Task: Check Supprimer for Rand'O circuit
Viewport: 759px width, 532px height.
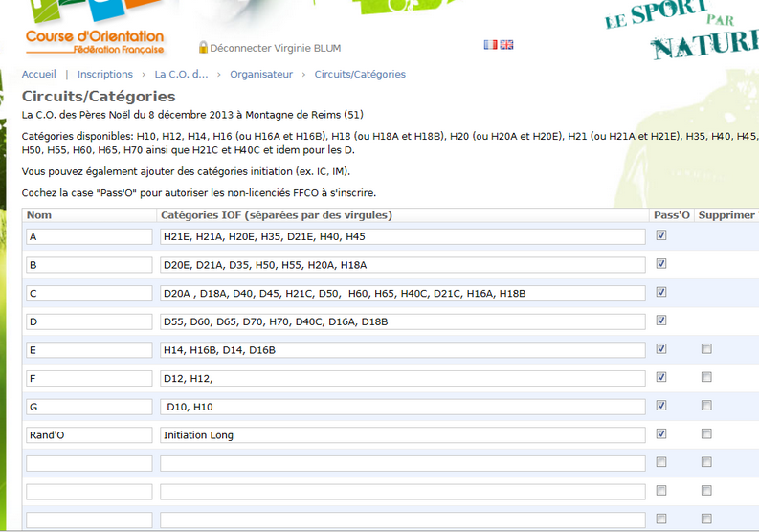Action: click(x=706, y=434)
